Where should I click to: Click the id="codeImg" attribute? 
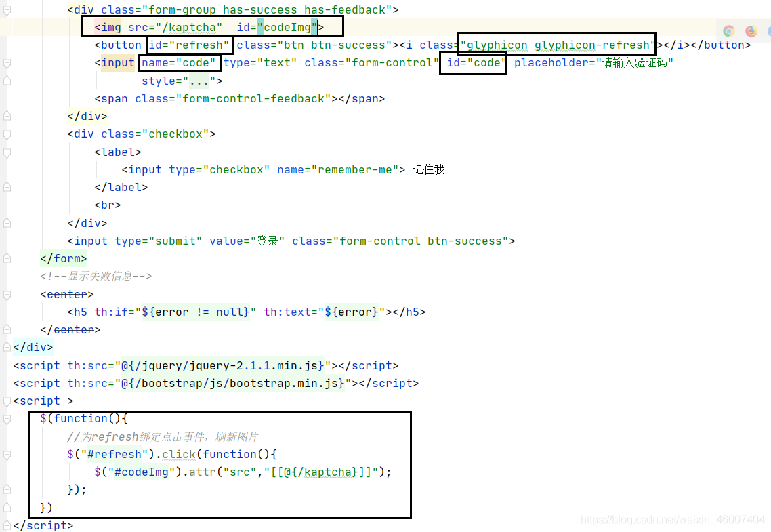tap(277, 28)
